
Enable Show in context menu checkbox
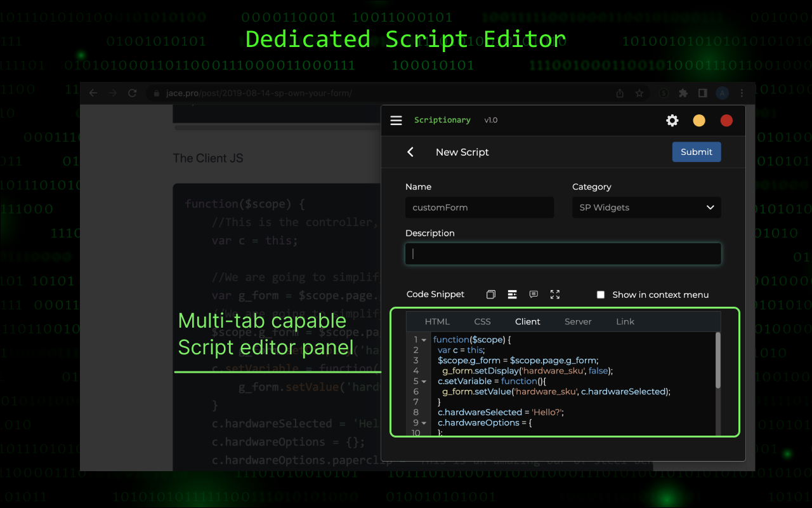(x=601, y=295)
